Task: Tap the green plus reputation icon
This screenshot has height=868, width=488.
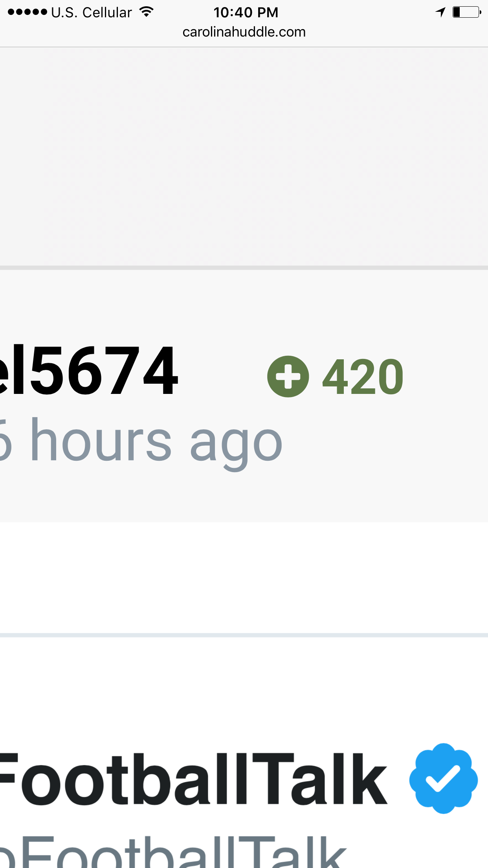Action: (x=288, y=376)
